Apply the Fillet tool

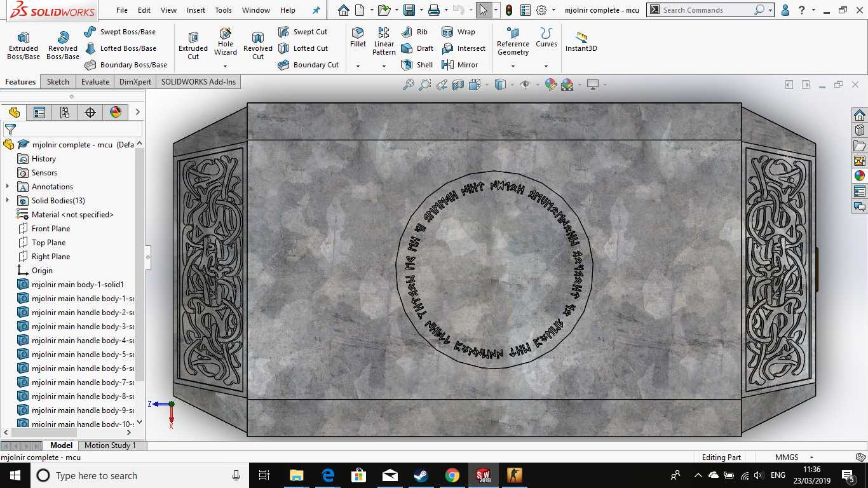tap(358, 38)
